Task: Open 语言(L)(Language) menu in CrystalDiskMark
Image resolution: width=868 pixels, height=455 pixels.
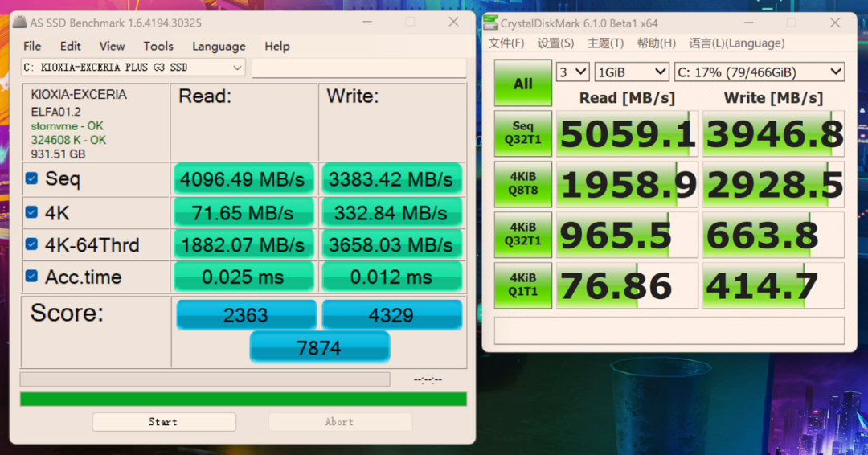Action: point(736,43)
